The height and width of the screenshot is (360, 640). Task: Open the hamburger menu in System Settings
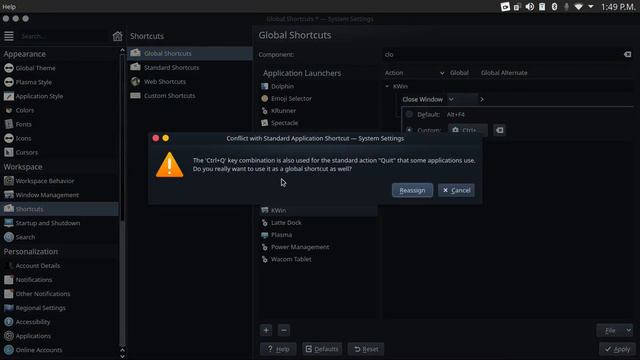pyautogui.click(x=9, y=36)
